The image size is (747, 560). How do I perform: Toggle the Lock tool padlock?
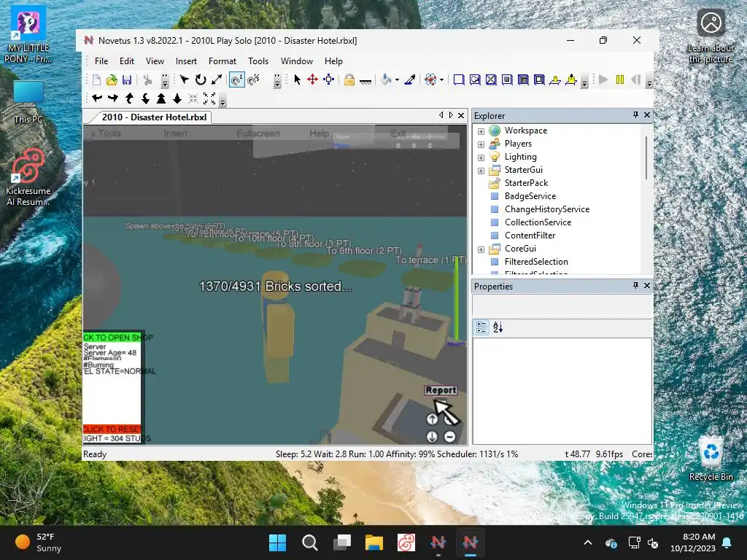click(x=349, y=79)
